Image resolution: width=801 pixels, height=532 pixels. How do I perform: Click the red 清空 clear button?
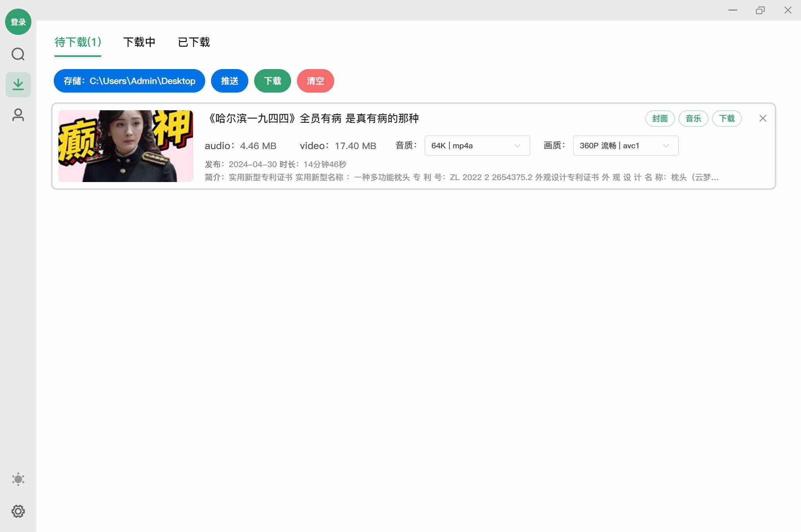click(x=315, y=81)
